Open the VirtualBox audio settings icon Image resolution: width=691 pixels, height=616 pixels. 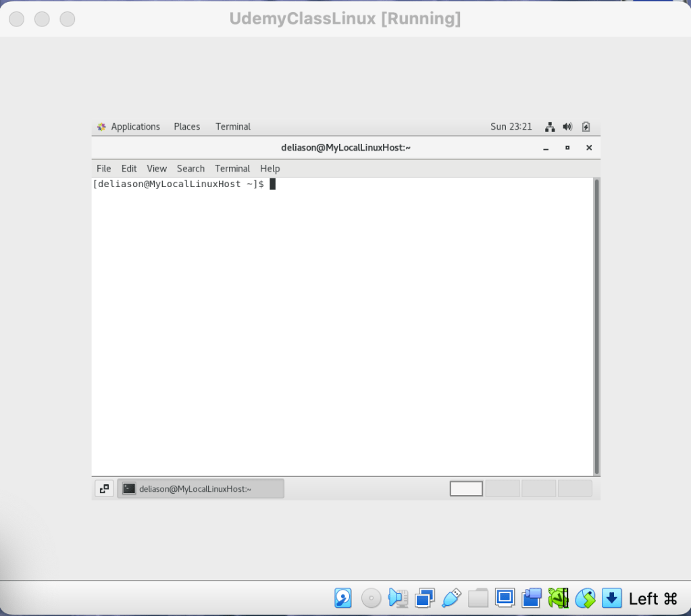click(398, 598)
